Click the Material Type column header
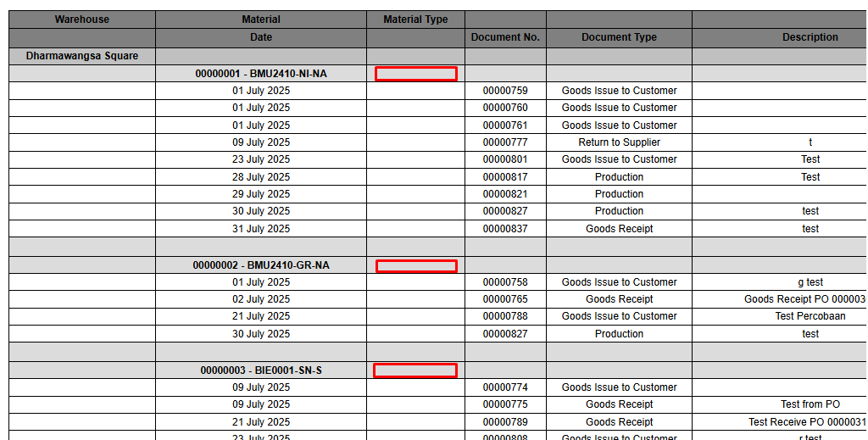Image resolution: width=868 pixels, height=440 pixels. [x=415, y=19]
